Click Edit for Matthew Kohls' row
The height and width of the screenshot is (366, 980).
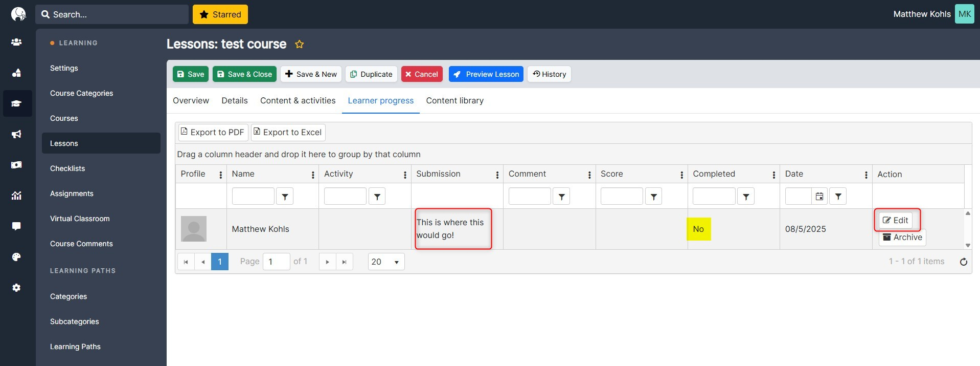click(896, 220)
